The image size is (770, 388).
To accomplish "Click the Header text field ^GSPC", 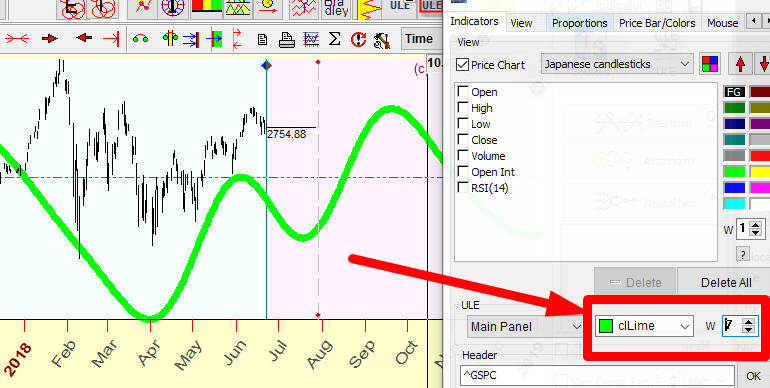I will (598, 376).
